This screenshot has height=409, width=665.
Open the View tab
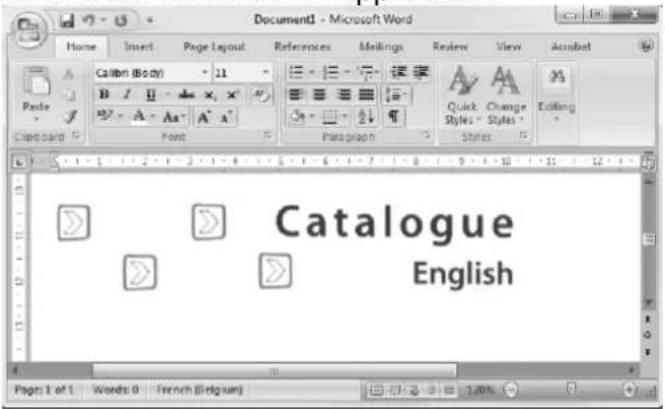pyautogui.click(x=509, y=47)
